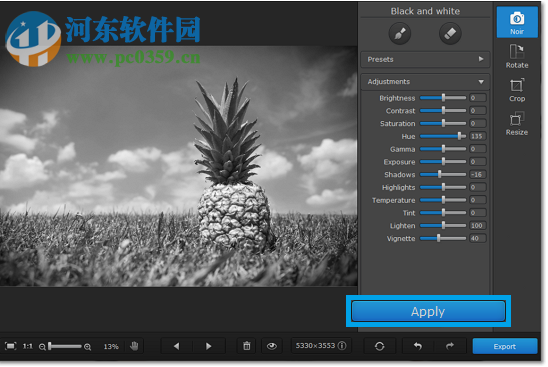
Task: Go to the previous image
Action: [x=176, y=346]
